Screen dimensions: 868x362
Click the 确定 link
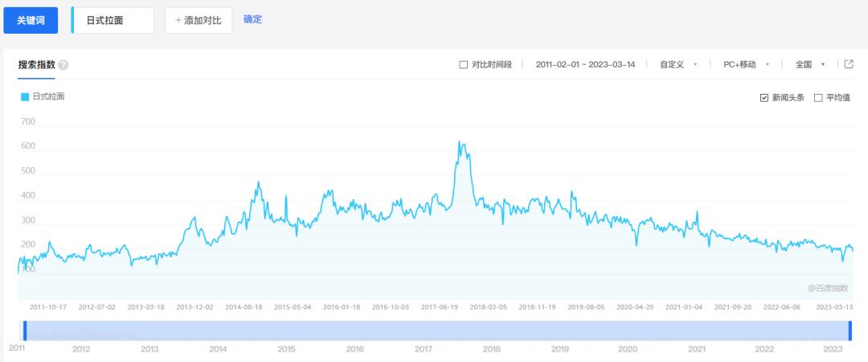click(252, 19)
